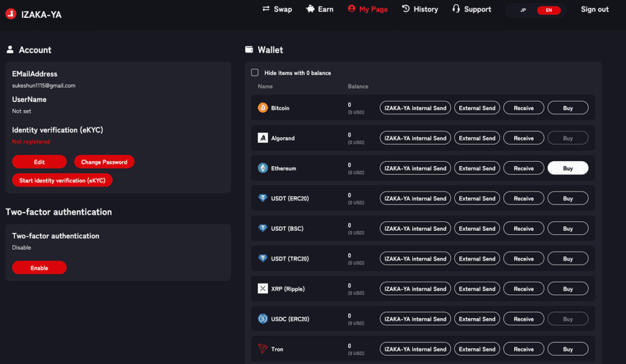Sign out of the account

click(594, 9)
